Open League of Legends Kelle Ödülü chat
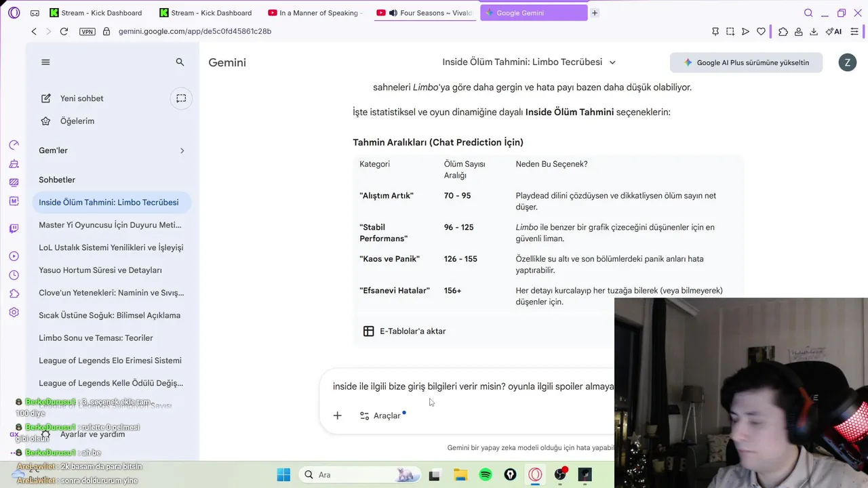 point(112,383)
